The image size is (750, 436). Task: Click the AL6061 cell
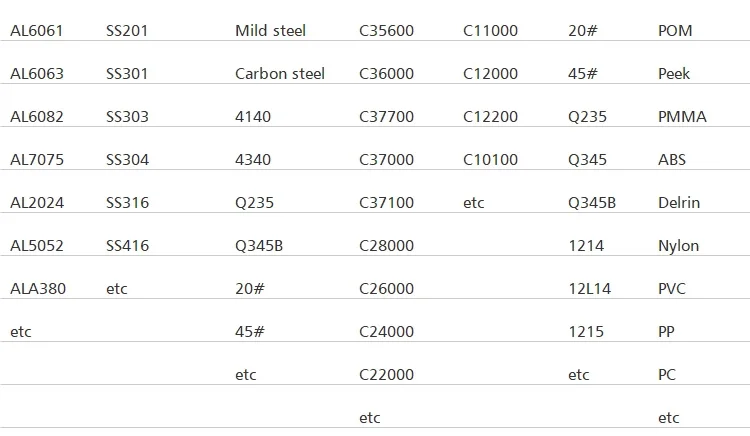[37, 31]
